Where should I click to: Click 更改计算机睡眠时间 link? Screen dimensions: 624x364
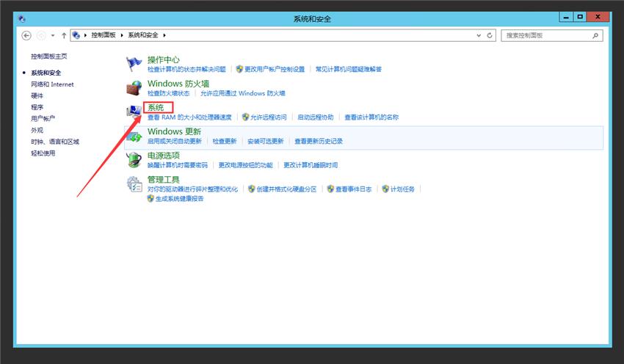click(x=311, y=165)
